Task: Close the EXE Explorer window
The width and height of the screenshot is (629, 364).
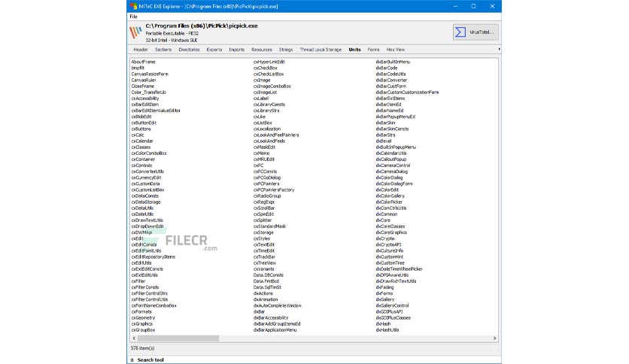Action: pyautogui.click(x=492, y=7)
